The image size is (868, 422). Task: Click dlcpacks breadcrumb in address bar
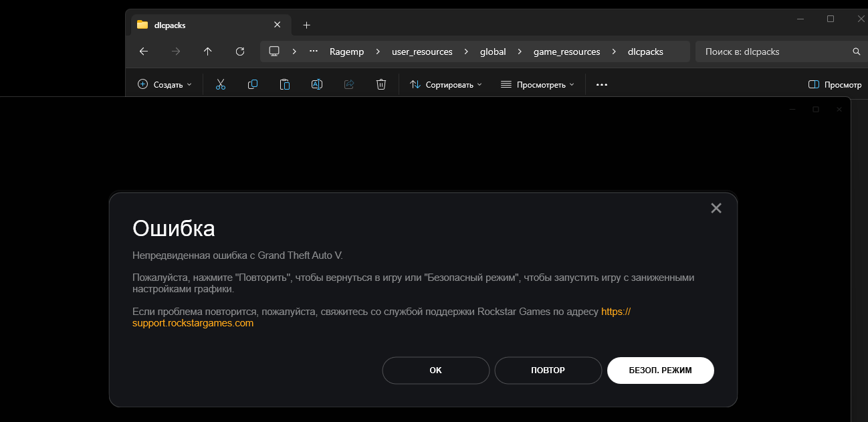coord(645,51)
